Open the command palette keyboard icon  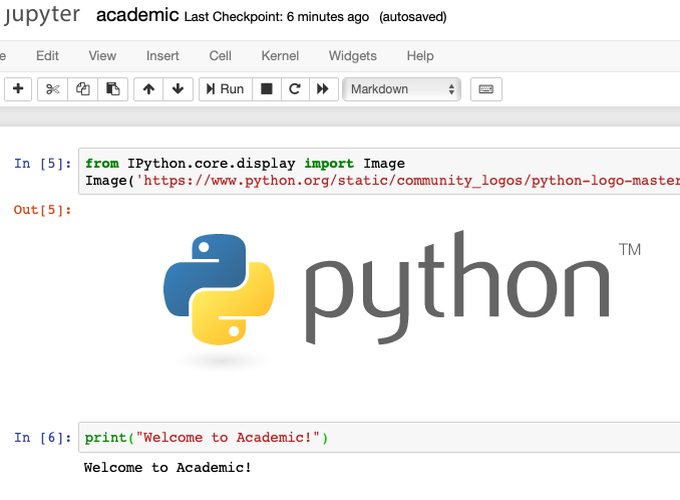coord(486,89)
